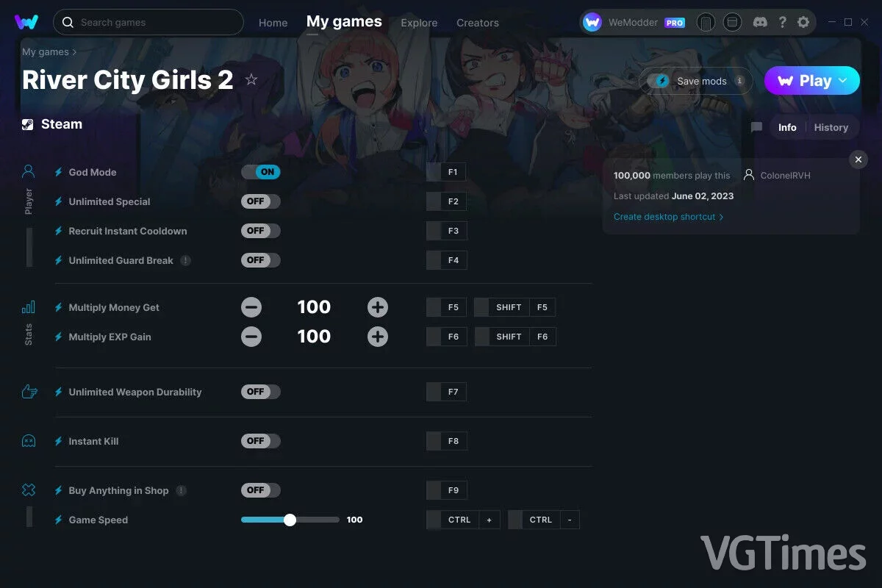Click Create desktop shortcut link

(x=669, y=217)
